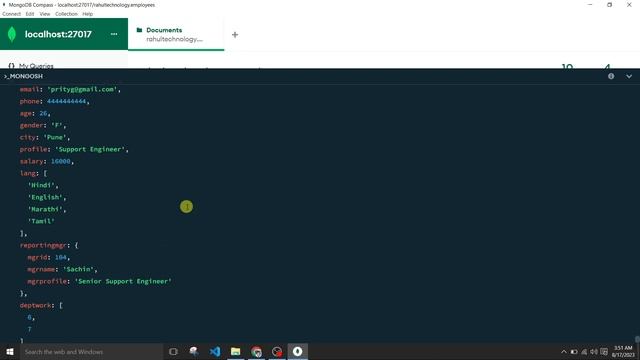Click email value 'prityg@gmail.com'
Screen dimensions: 640x360
(x=82, y=89)
